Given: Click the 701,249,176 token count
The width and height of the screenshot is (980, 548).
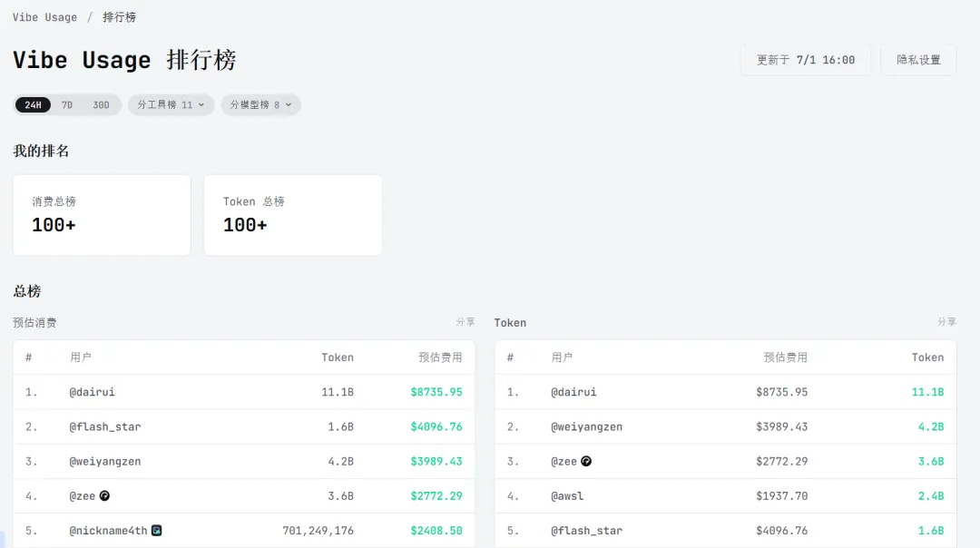Looking at the screenshot, I should (x=318, y=531).
